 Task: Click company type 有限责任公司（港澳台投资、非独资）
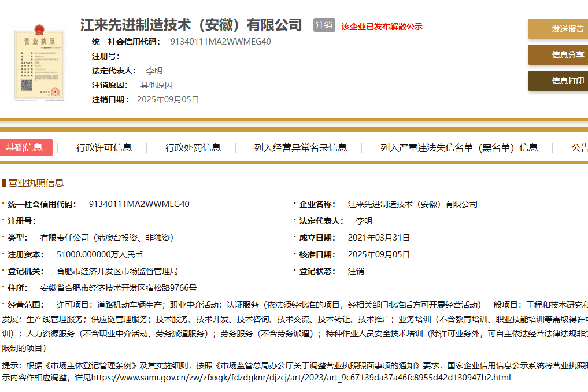point(107,238)
